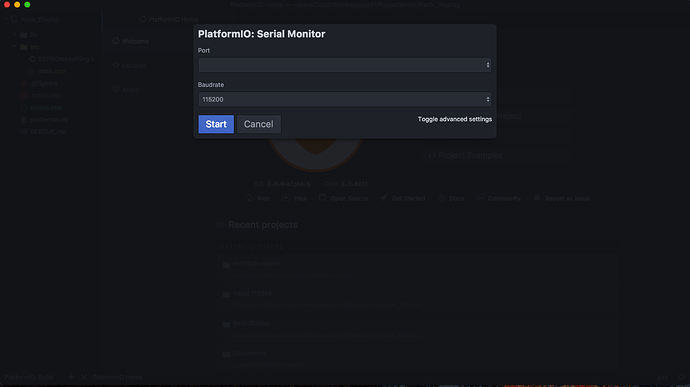
Task: Click the Community chat icon
Action: tap(480, 198)
